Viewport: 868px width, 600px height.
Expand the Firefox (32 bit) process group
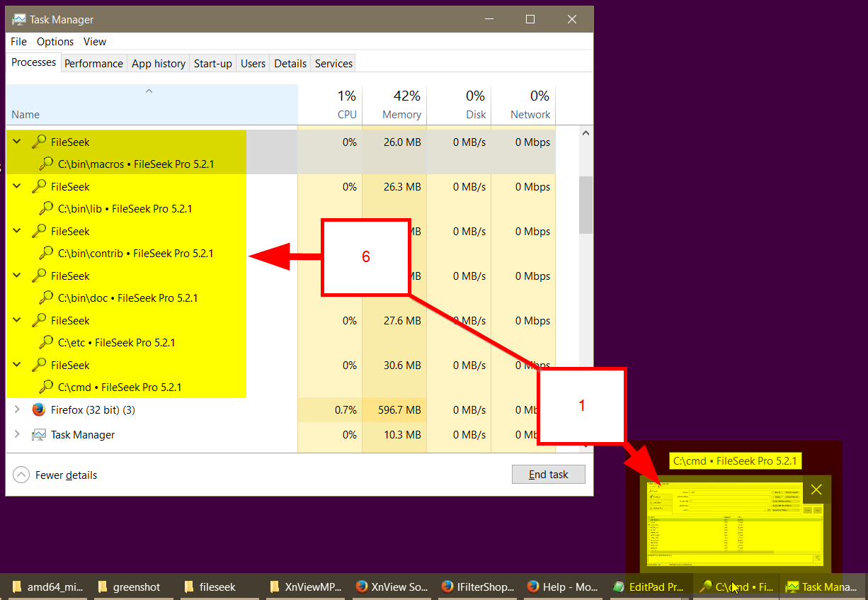tap(17, 410)
